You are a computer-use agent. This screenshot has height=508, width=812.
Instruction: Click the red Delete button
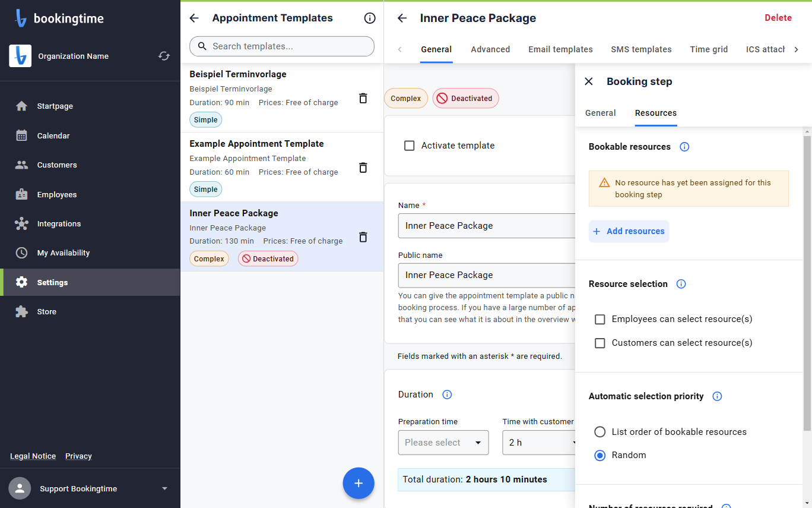pos(778,18)
